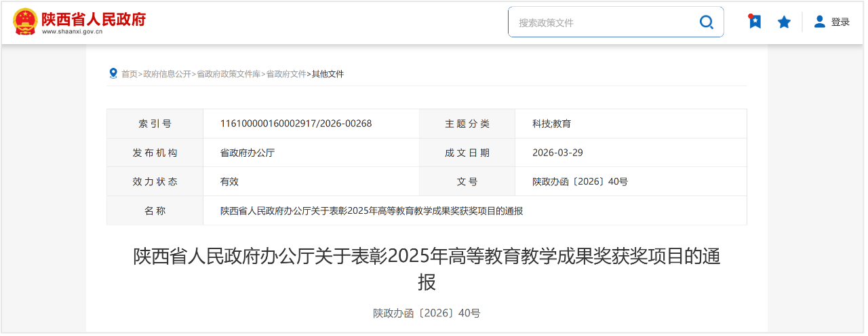
Task: Click the 2026-03-29 date value
Action: 557,153
